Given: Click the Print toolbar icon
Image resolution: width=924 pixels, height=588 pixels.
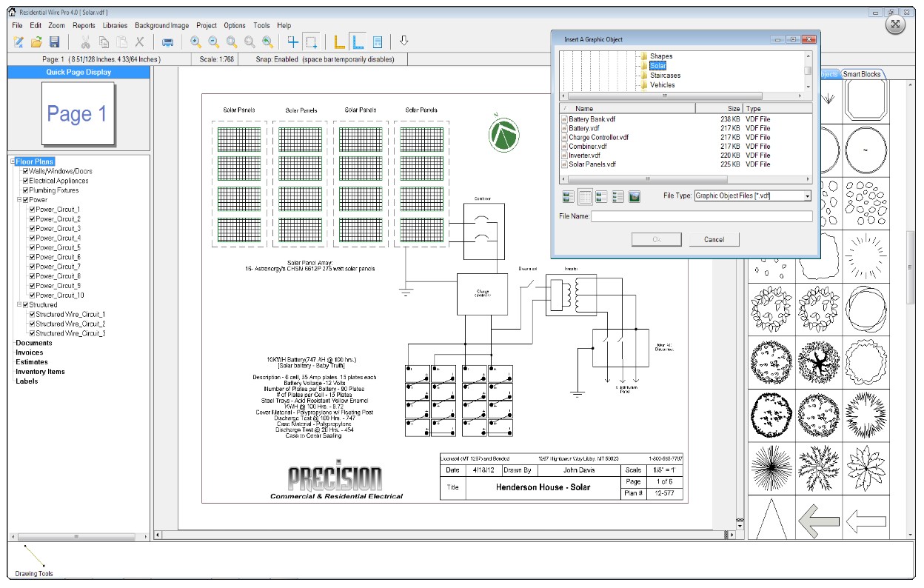Looking at the screenshot, I should click(168, 42).
